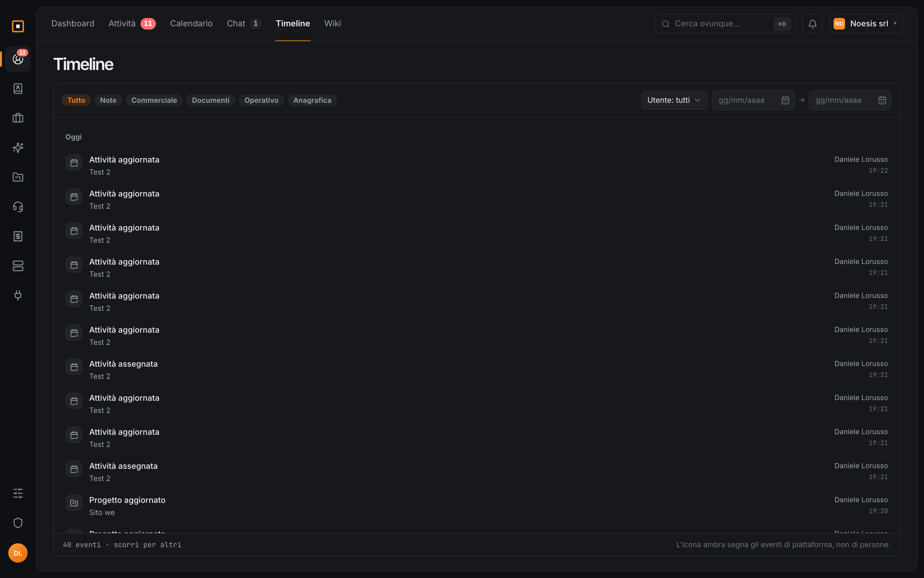Open calendar picker of the end date field

tap(882, 100)
